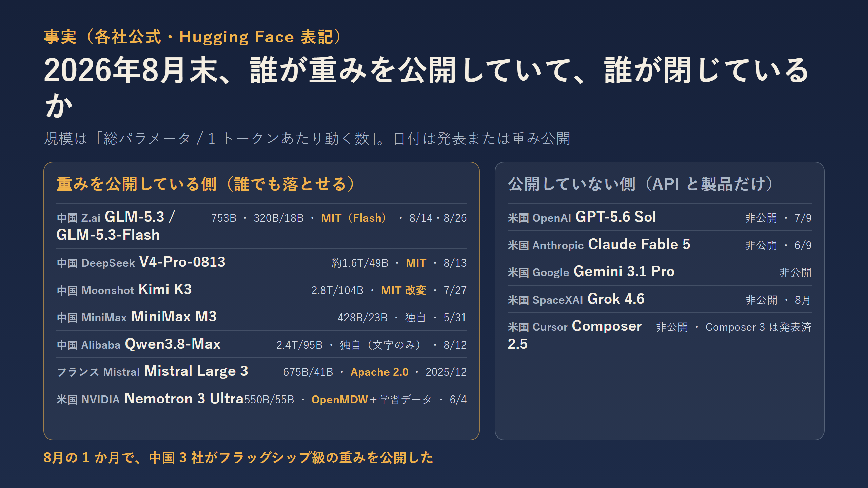Viewport: 868px width, 488px height.
Task: Click the vendor label "中国 MiniMax"
Action: tap(92, 318)
